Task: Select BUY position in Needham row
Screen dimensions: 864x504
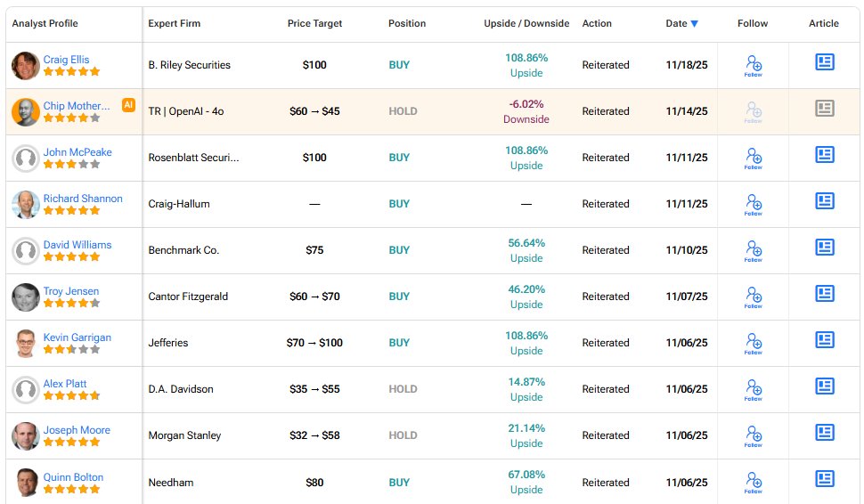Action: (399, 483)
